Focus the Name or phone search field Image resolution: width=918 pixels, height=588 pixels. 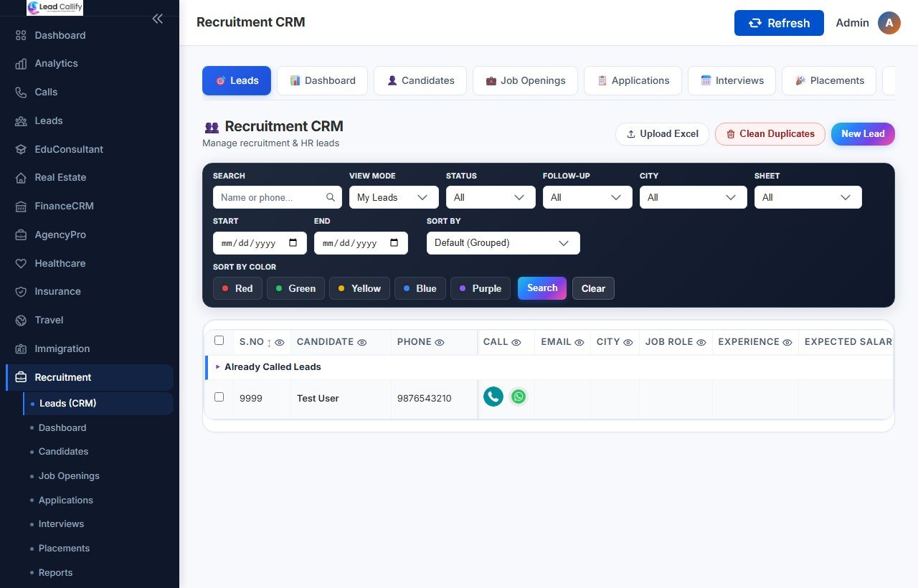click(278, 197)
